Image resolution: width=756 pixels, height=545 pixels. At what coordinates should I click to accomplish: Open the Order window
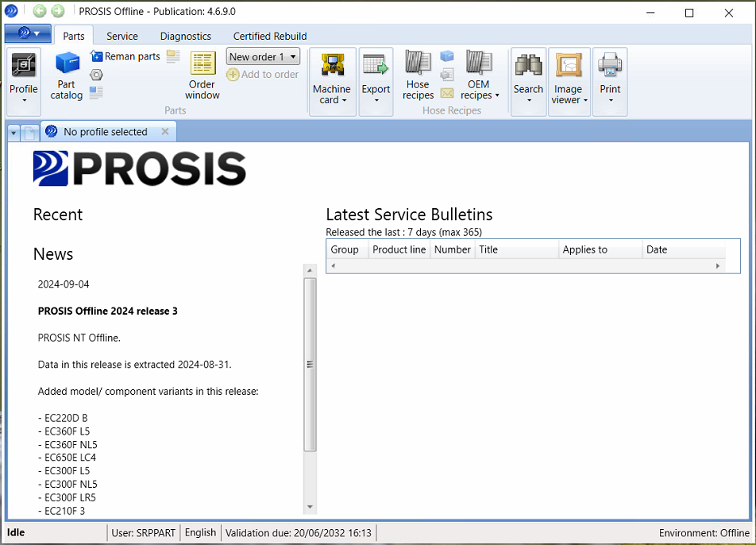(x=202, y=75)
